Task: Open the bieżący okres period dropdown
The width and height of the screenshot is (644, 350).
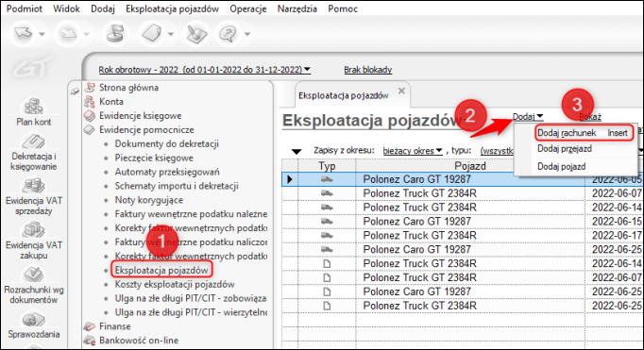Action: 413,151
